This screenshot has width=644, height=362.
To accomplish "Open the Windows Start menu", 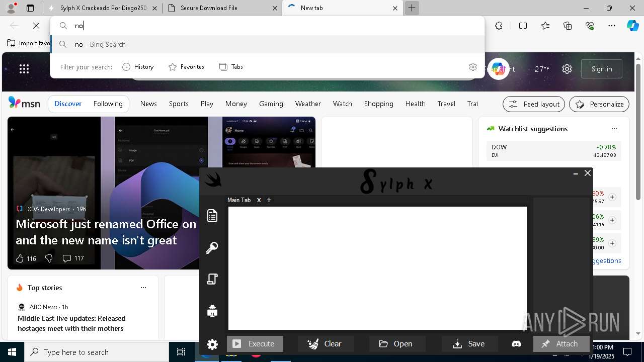I will pos(12,352).
